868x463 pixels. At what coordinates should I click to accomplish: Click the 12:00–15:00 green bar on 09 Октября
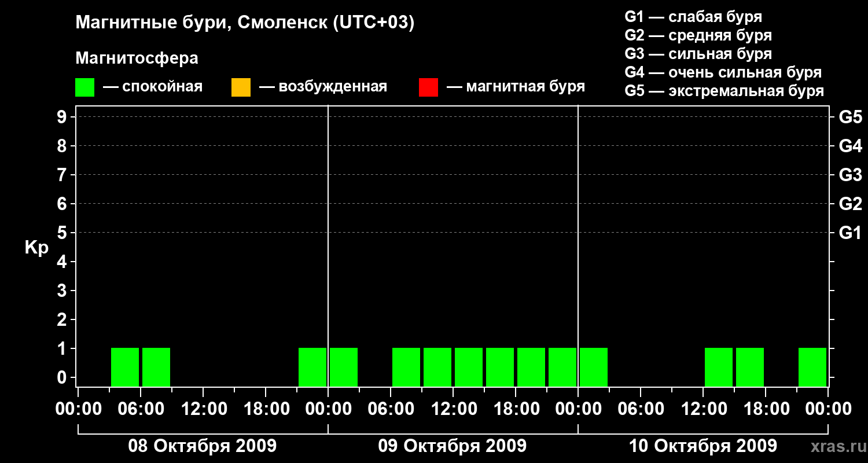(469, 367)
